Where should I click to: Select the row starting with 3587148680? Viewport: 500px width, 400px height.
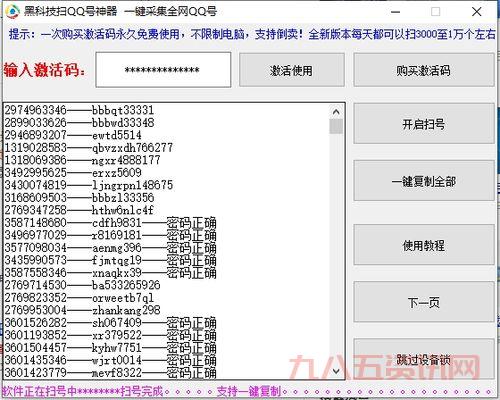(x=110, y=222)
